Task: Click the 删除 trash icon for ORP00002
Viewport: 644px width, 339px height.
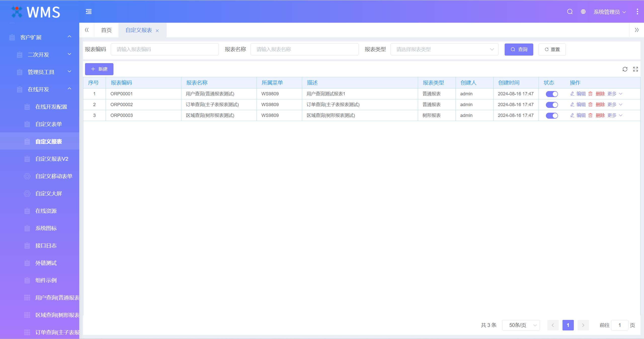Action: tap(590, 105)
